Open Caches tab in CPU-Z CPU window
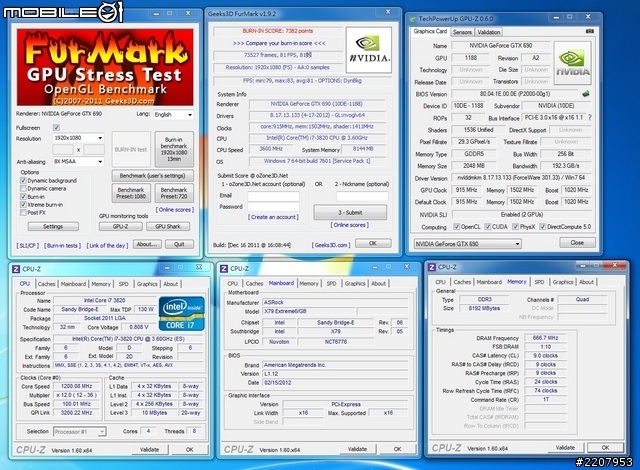Screen dimensions: 640x470 click(x=47, y=284)
